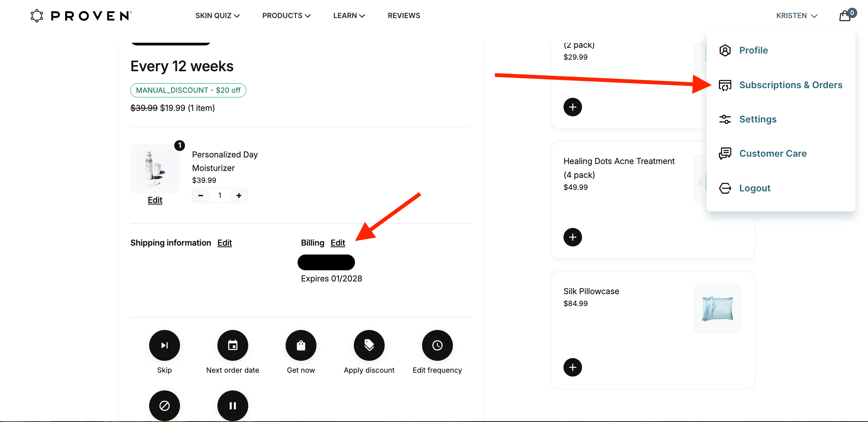Select Logout from account menu
868x422 pixels.
[755, 188]
